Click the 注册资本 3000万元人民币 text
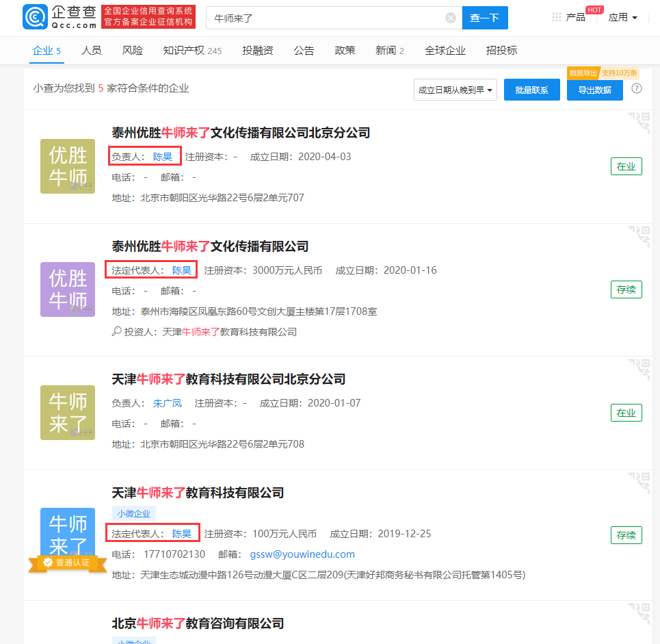This screenshot has width=660, height=644. (x=263, y=270)
